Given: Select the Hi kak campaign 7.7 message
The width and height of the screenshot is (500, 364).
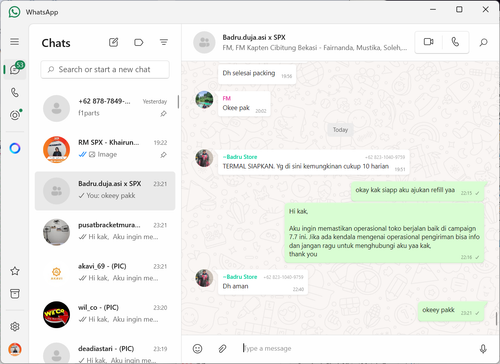Looking at the screenshot, I should point(384,233).
